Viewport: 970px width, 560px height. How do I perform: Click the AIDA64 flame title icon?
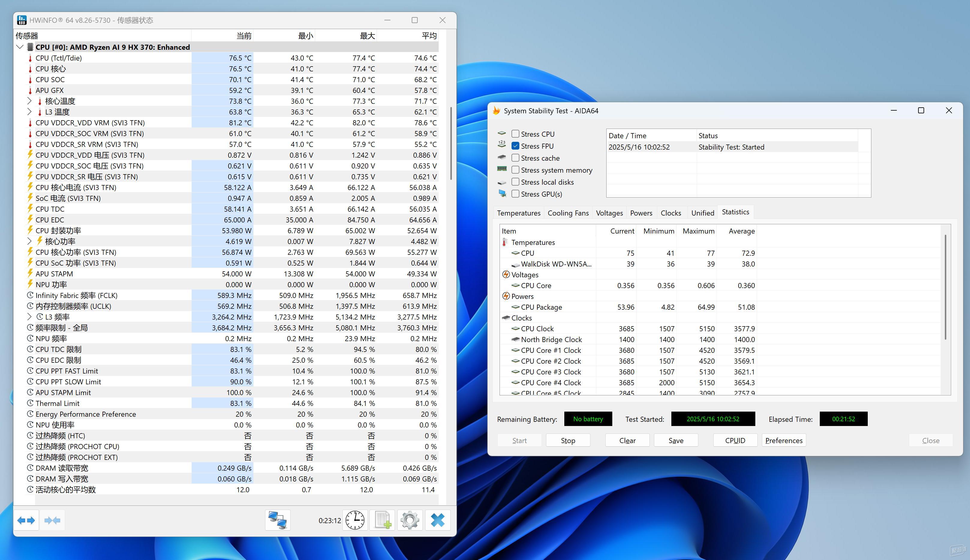(x=497, y=111)
